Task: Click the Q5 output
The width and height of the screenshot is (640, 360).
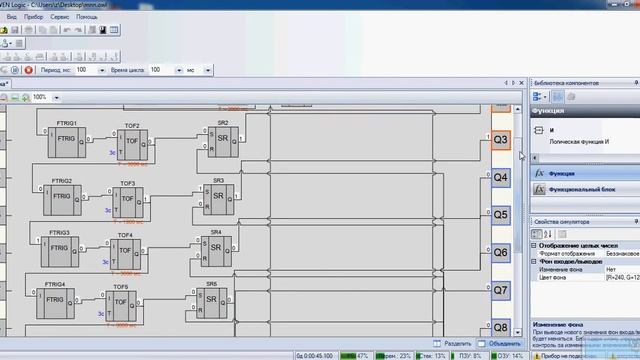Action: tap(501, 215)
